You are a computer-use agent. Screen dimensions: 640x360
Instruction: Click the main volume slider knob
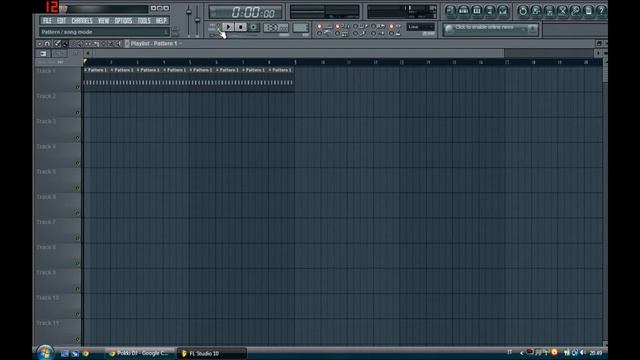point(189,12)
